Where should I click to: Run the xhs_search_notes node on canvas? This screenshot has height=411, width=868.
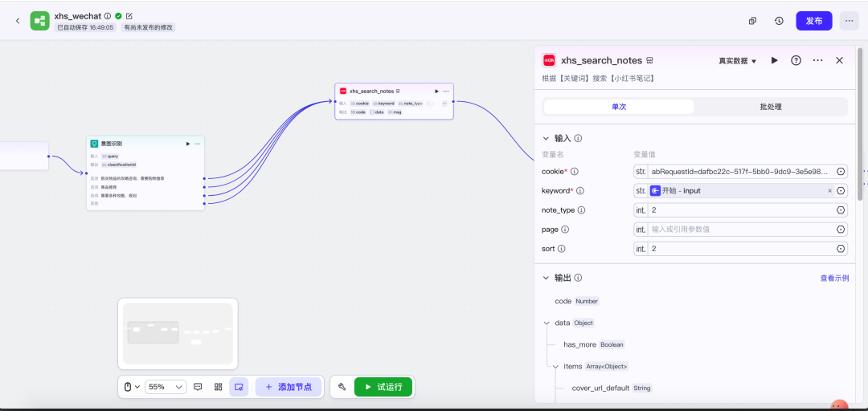coord(436,92)
